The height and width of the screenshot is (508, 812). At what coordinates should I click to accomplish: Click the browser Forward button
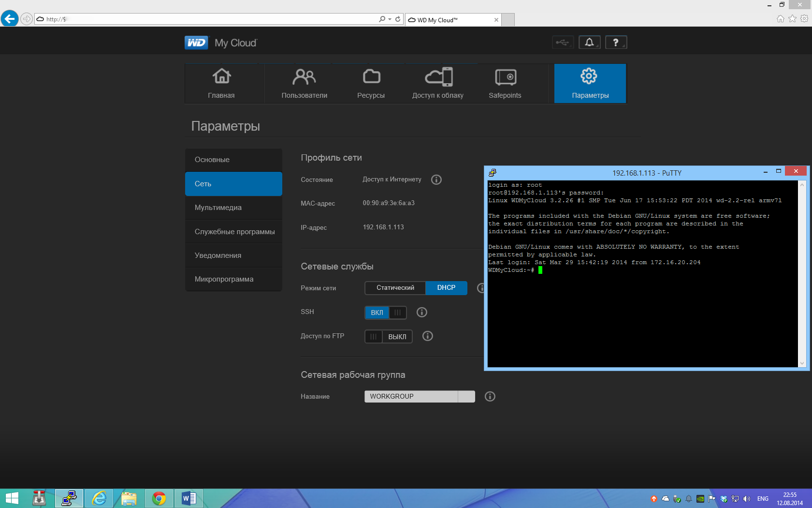pos(27,19)
